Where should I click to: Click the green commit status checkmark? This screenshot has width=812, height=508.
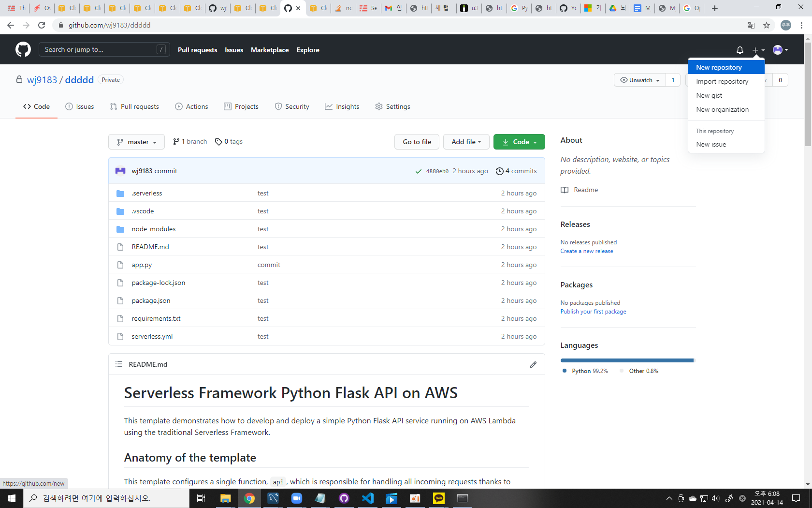click(419, 171)
